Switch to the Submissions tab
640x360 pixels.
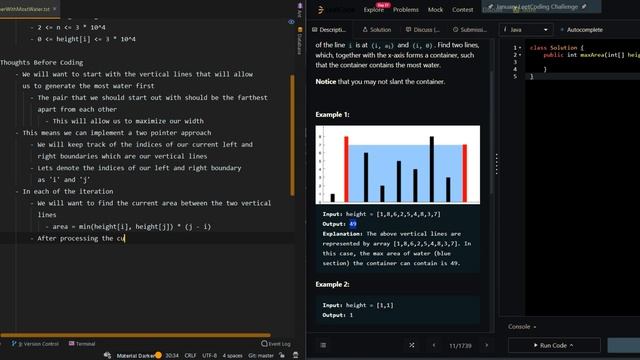470,30
